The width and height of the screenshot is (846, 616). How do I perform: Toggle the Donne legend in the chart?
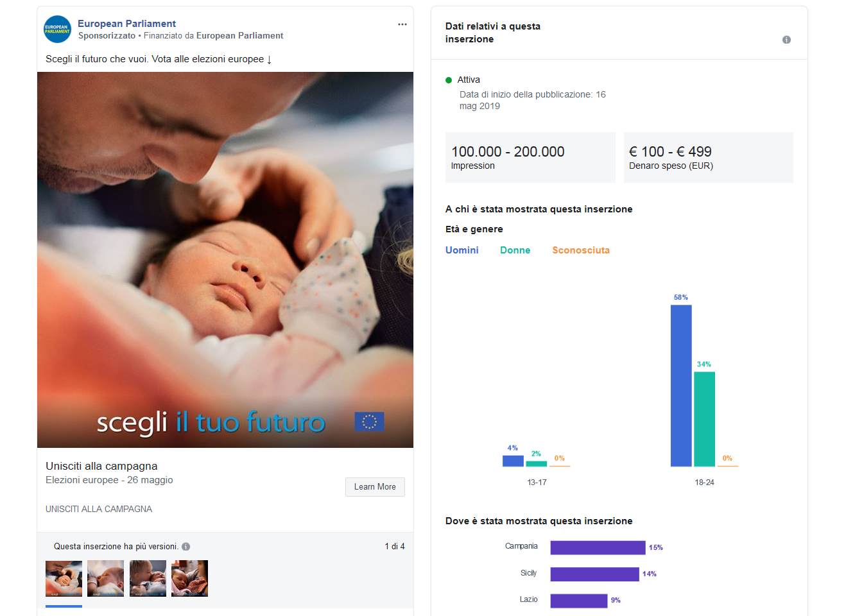click(x=515, y=250)
